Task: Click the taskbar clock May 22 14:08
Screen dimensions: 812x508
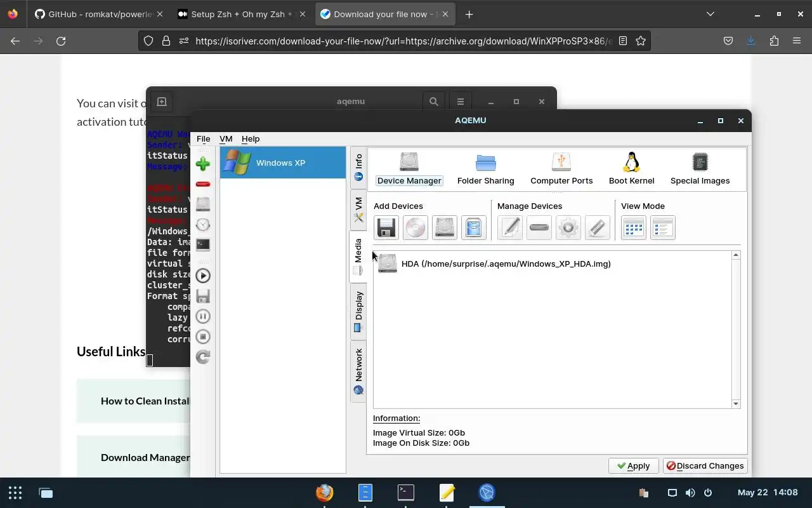Action: [768, 493]
